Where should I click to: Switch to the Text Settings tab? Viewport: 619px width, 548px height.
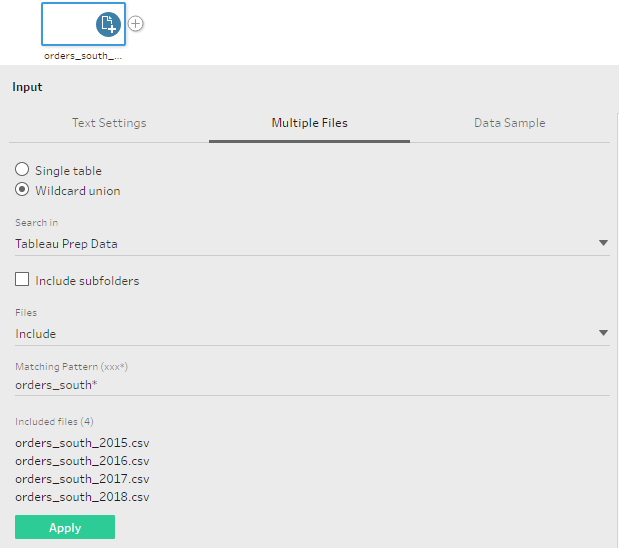109,123
